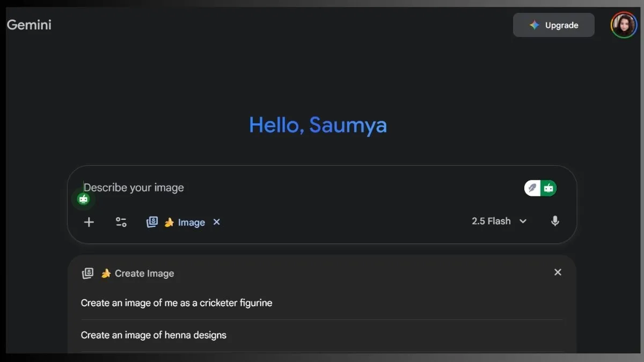The image size is (644, 362).
Task: Click the sparkle icon inside Upgrade button
Action: click(535, 25)
